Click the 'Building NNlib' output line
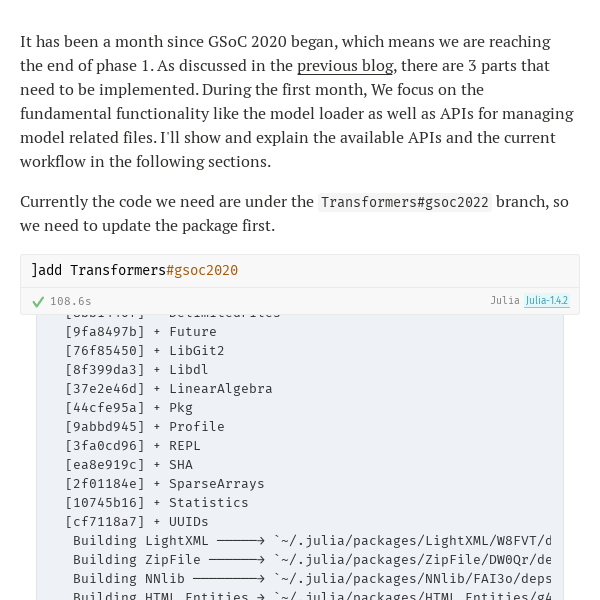600x600 pixels. pos(312,579)
